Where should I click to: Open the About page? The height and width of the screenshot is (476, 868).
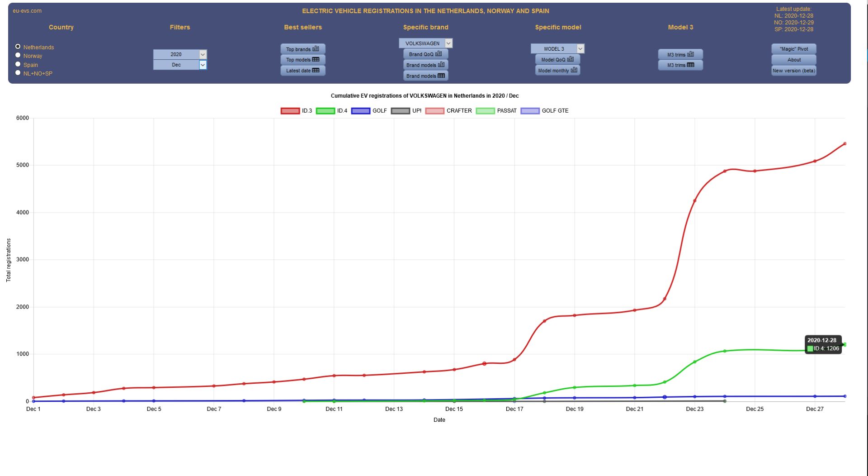click(x=794, y=60)
